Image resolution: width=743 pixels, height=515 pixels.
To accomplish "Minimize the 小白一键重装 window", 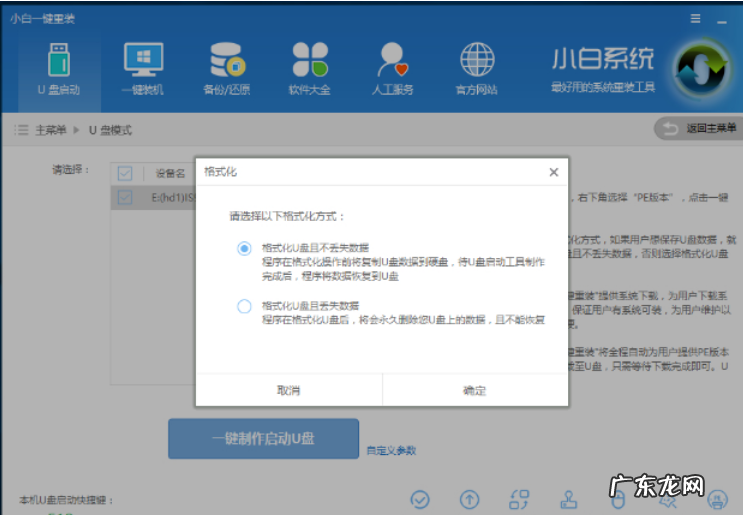I will point(722,21).
